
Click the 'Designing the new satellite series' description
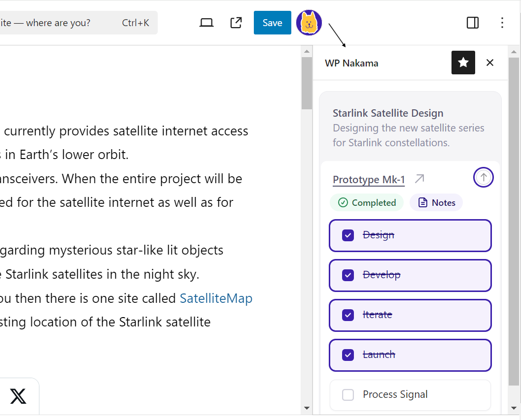[x=409, y=135]
